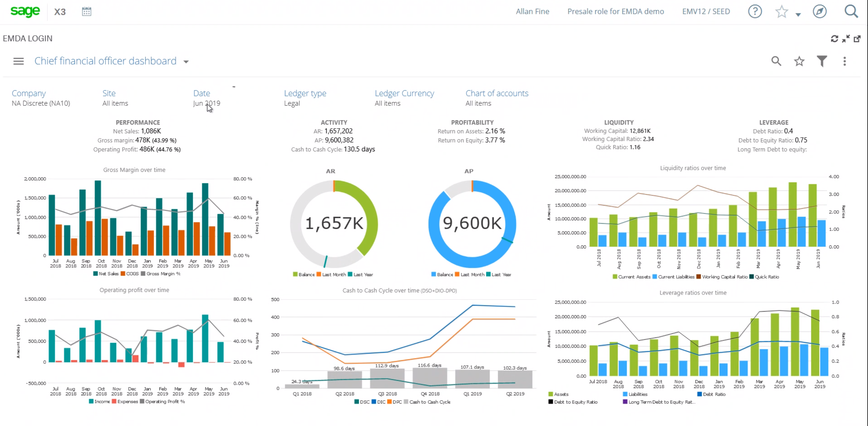The width and height of the screenshot is (868, 426).
Task: Toggle the DSC series in Cash Cycle legend
Action: (x=361, y=401)
